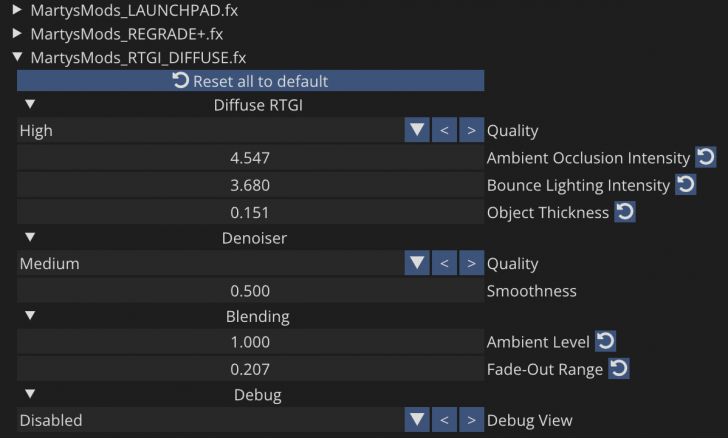
Task: Expand MartysMods_REGRADE+.fx effect
Action: pyautogui.click(x=17, y=33)
